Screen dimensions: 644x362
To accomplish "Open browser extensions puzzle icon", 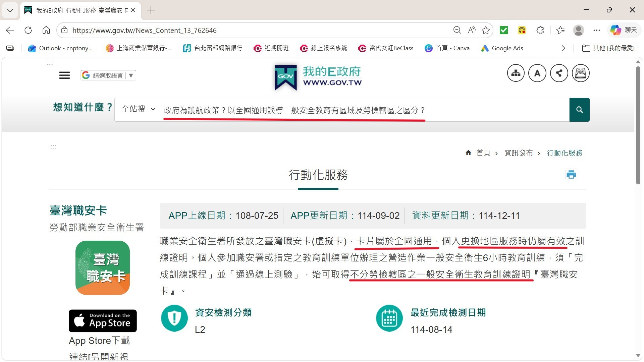I will click(540, 31).
